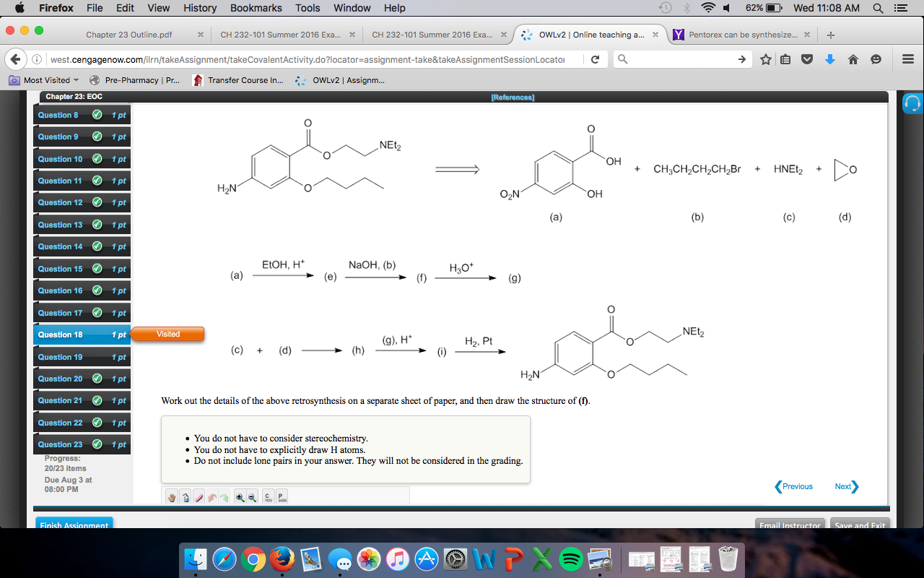Click the Finish Assignment button
This screenshot has width=924, height=578.
pyautogui.click(x=74, y=524)
